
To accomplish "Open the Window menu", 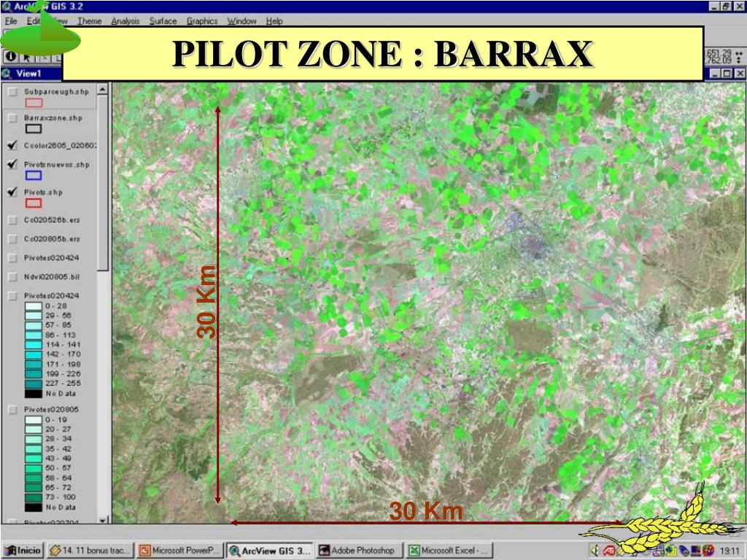I will [241, 21].
